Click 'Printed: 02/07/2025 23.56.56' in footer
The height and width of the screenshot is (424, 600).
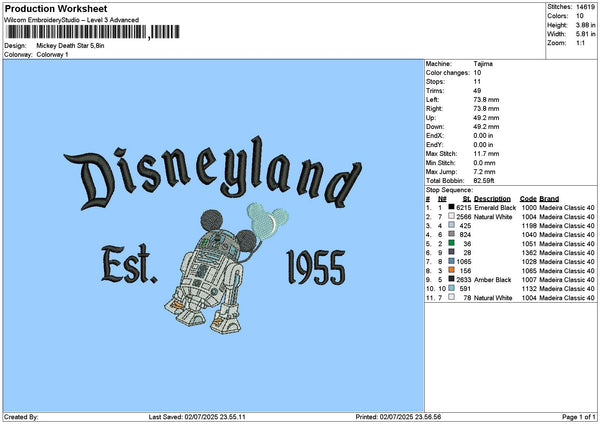398,417
